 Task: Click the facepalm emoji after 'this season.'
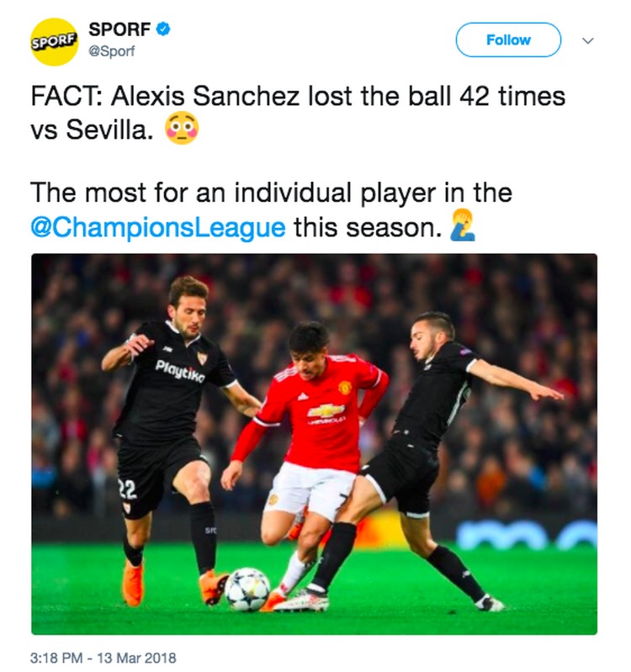tap(462, 227)
